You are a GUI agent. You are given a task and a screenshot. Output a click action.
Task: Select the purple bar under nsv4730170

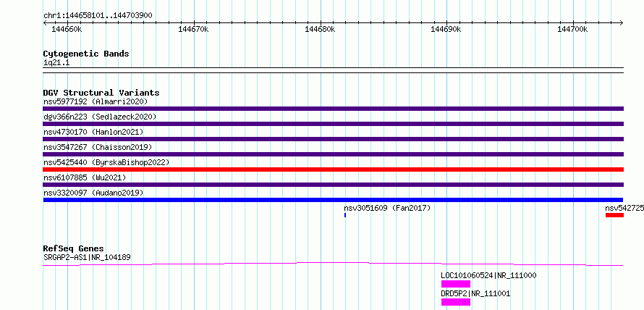tap(334, 139)
